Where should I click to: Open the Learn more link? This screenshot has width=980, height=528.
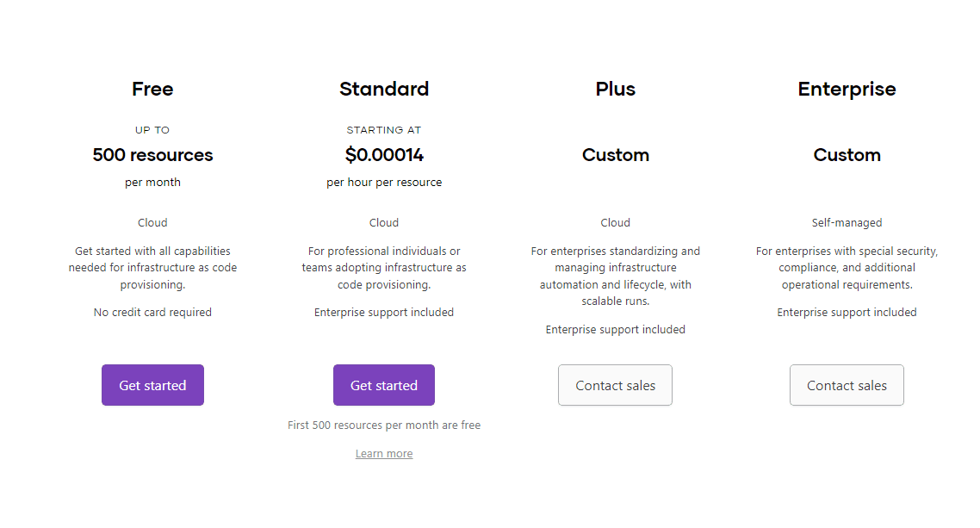(384, 454)
